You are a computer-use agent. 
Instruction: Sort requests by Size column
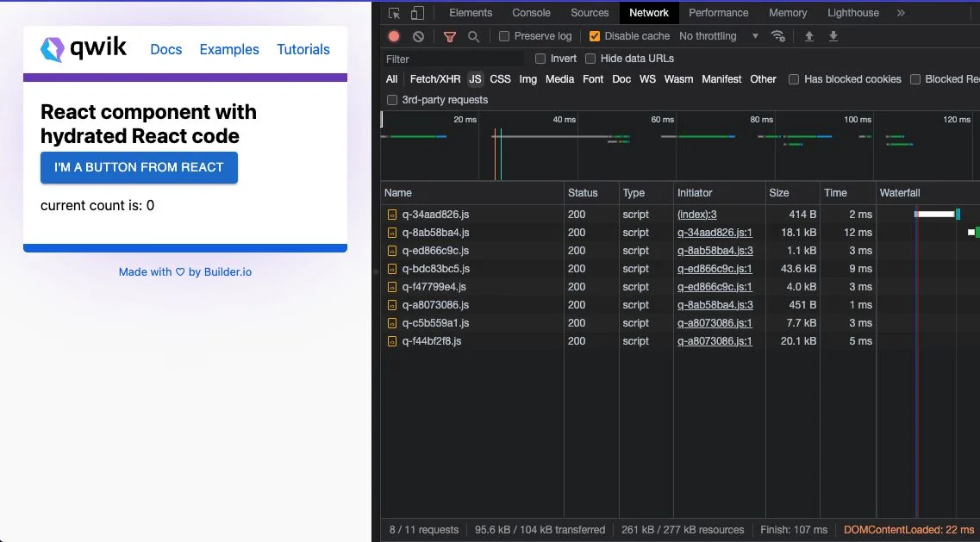pos(792,193)
